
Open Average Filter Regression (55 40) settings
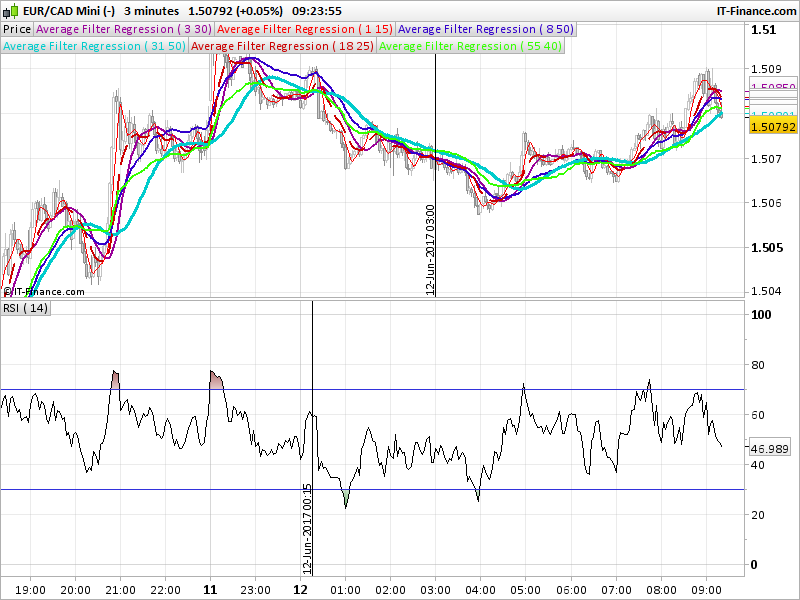coord(470,46)
